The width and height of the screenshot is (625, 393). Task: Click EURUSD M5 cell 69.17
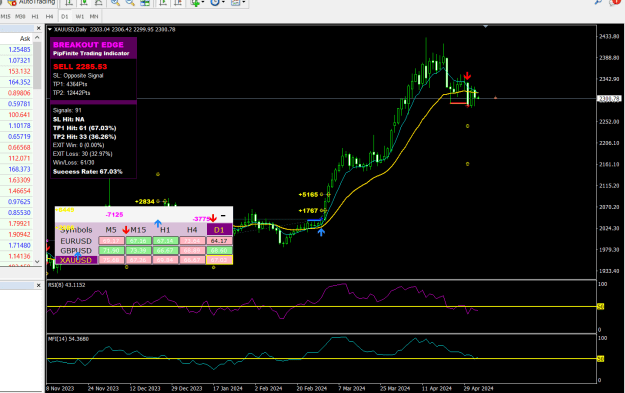(111, 241)
